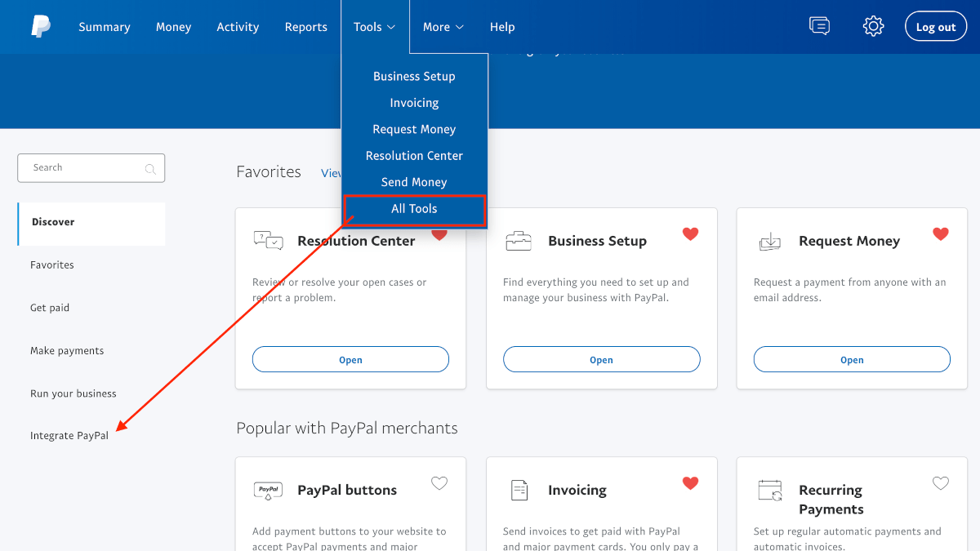Screen dimensions: 980x551
Task: Unfavorite Business Setup with the heart
Action: point(690,234)
